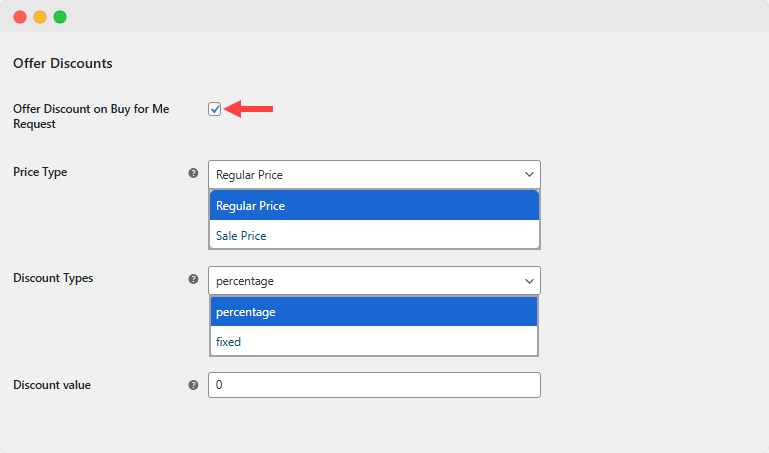Click the help icon beside Discount value

[x=194, y=385]
